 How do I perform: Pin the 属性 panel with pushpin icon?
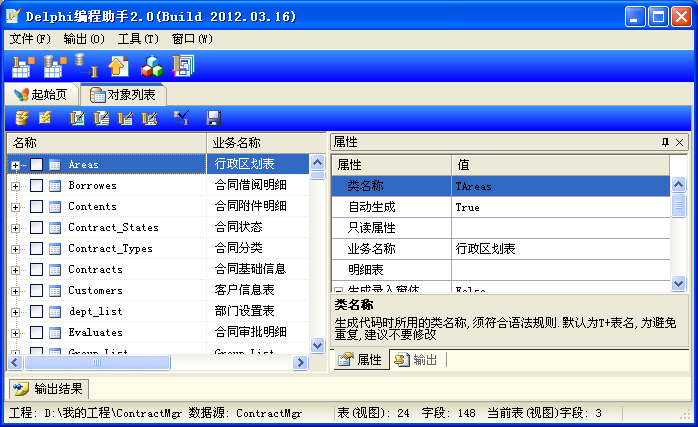(665, 142)
